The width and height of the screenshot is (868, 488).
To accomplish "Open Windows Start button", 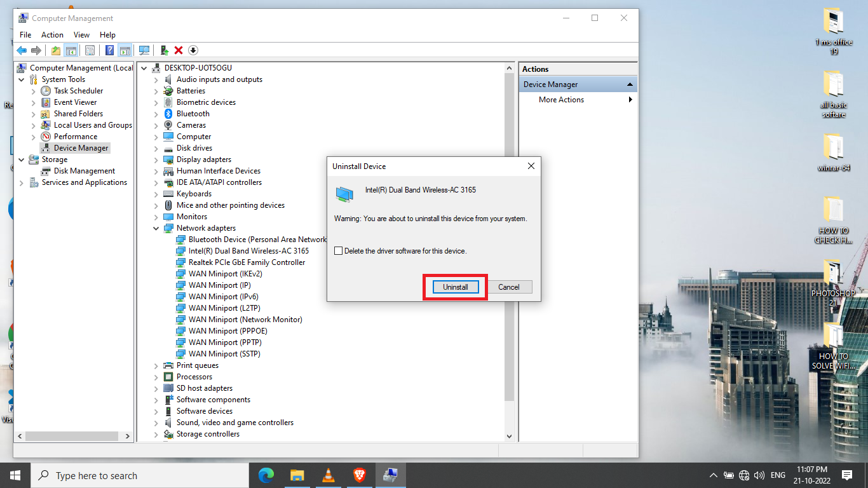I will point(15,475).
